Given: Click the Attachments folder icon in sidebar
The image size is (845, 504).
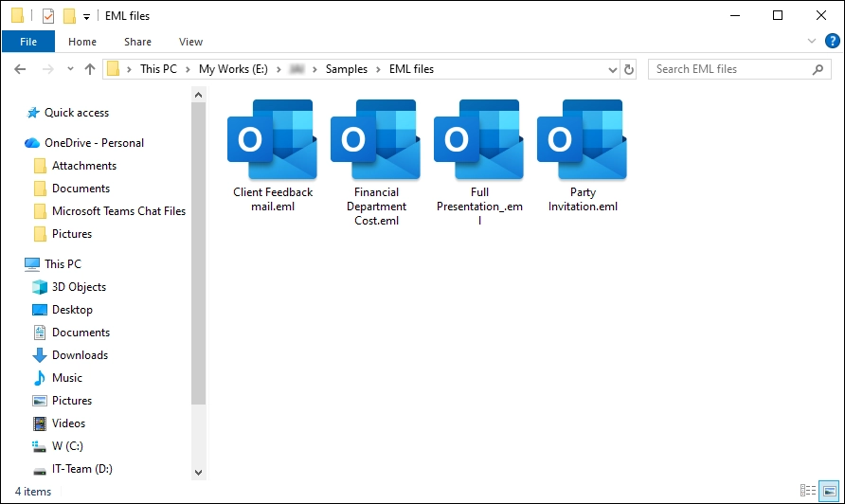Looking at the screenshot, I should tap(40, 166).
